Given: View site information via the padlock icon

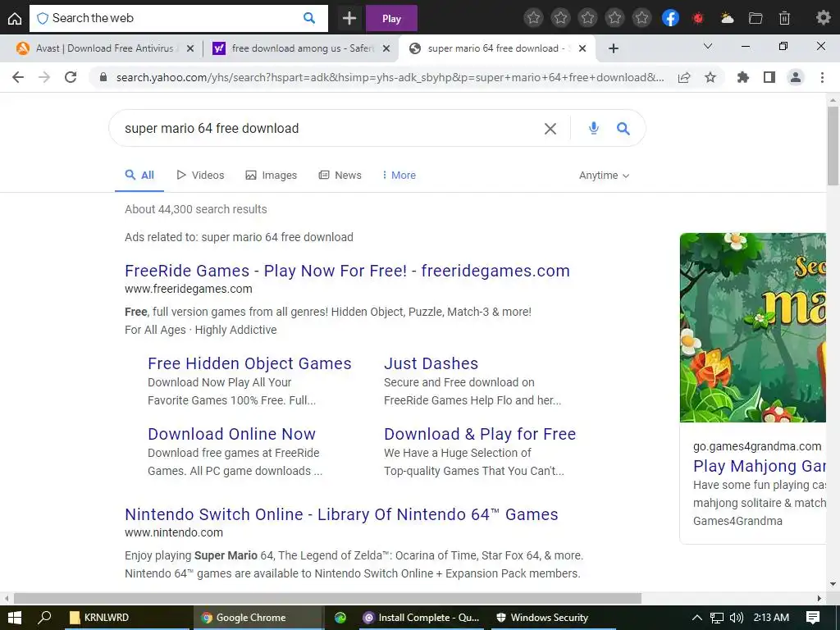Looking at the screenshot, I should (103, 77).
